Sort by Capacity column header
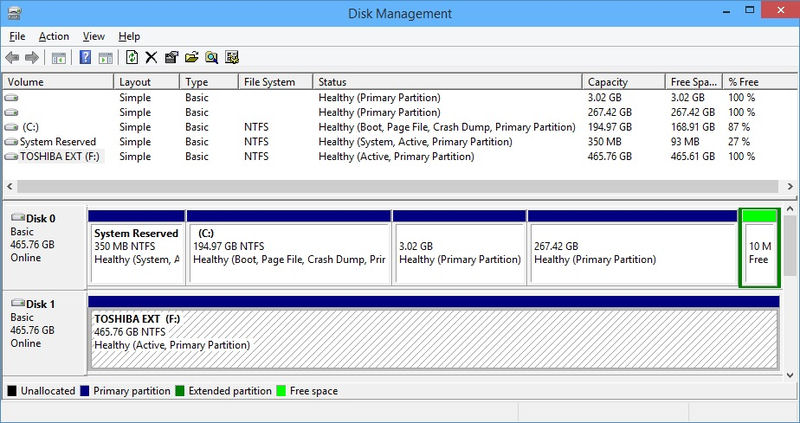The width and height of the screenshot is (800, 423). pyautogui.click(x=623, y=82)
